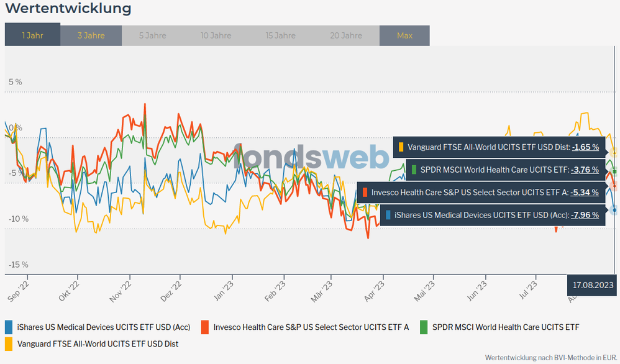Image resolution: width=620 pixels, height=364 pixels.
Task: Click the iShares -7,96 % tooltip value
Action: [x=585, y=215]
